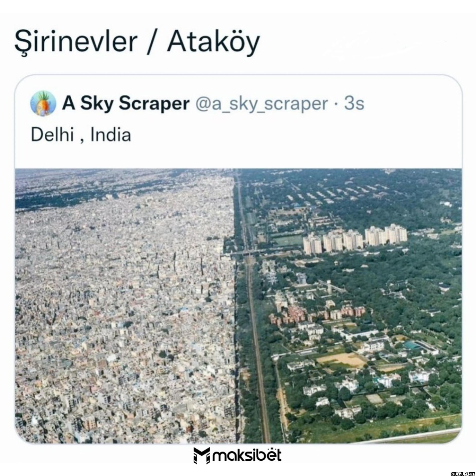Click the 3s tweet timestamp

pyautogui.click(x=354, y=104)
